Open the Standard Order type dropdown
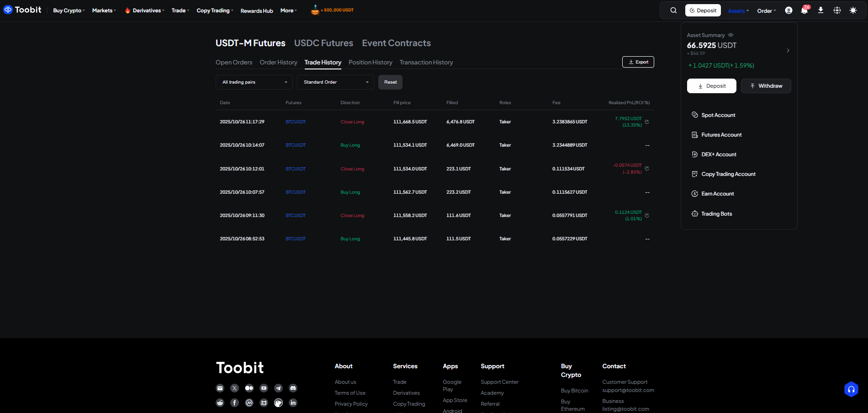This screenshot has height=413, width=868. (335, 82)
